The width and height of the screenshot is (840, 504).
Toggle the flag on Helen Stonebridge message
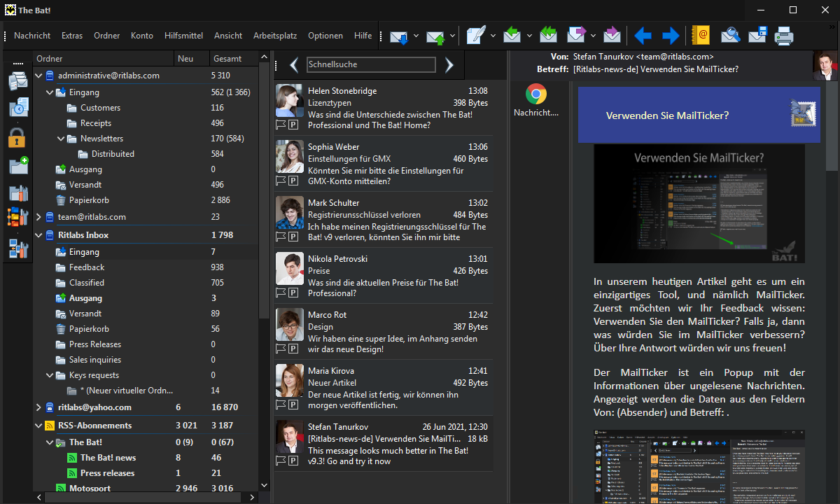click(x=281, y=125)
